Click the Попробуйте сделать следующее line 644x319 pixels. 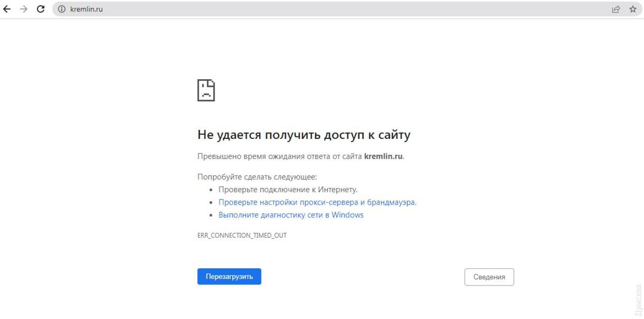click(257, 177)
